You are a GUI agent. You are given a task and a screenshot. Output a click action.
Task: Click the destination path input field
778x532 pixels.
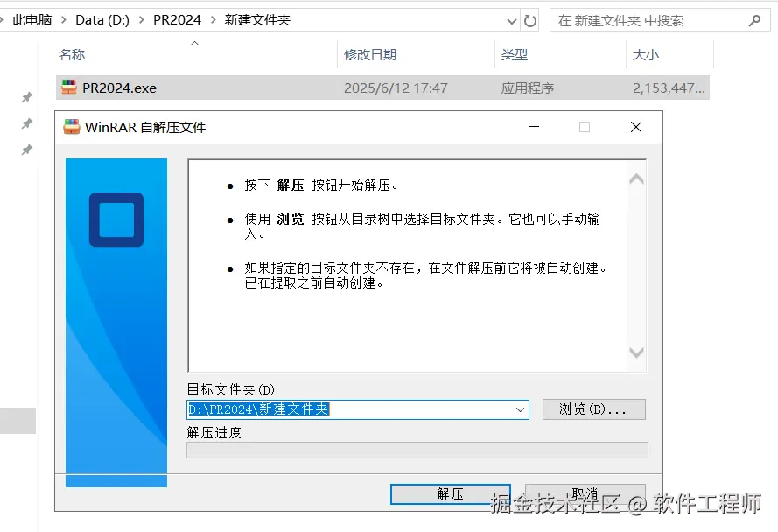[x=358, y=409]
